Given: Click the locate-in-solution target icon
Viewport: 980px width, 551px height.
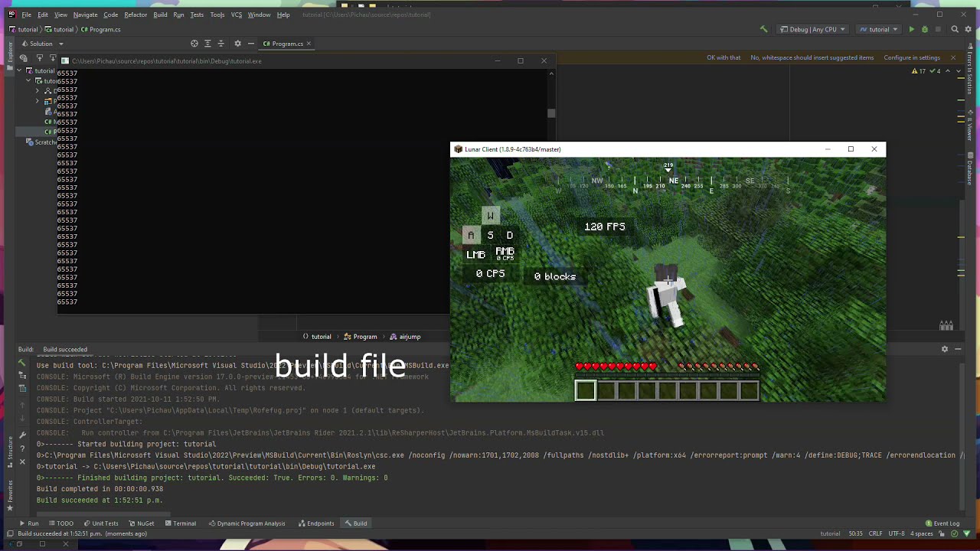Looking at the screenshot, I should pyautogui.click(x=194, y=44).
